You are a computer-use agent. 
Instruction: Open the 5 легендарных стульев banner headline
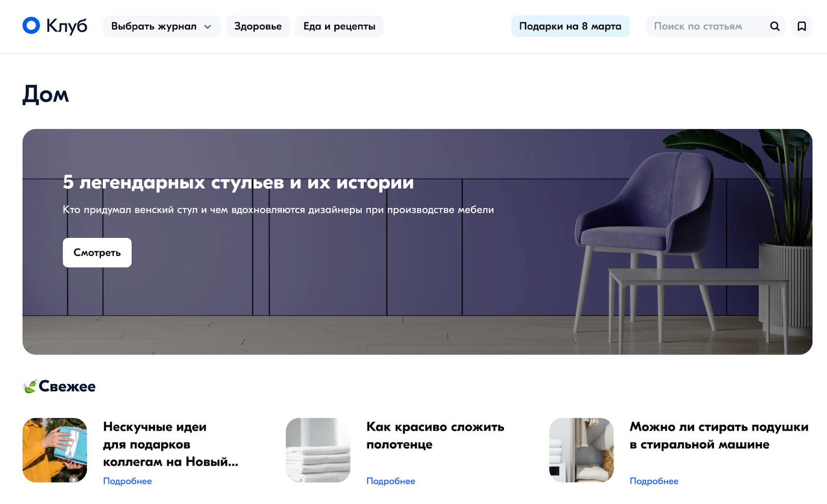point(238,182)
